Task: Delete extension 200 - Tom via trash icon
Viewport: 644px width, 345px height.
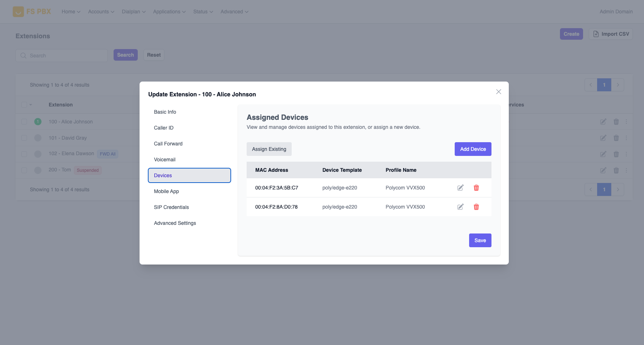Action: 616,170
